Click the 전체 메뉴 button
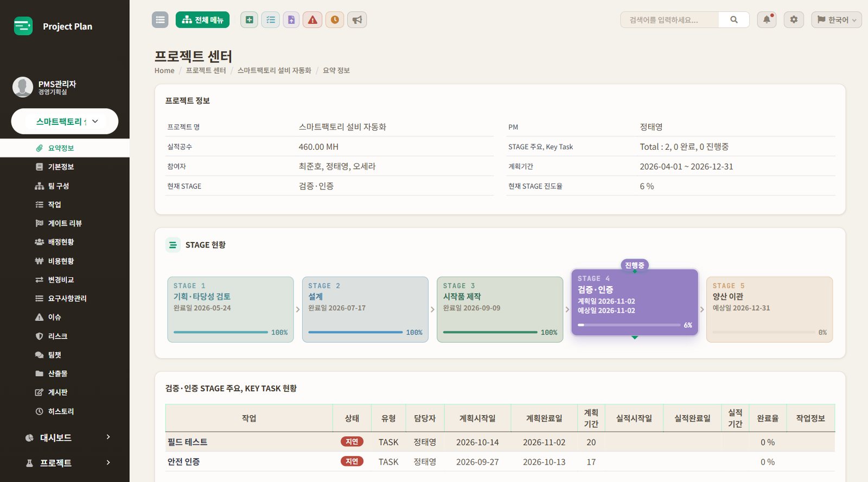The image size is (868, 482). pos(202,20)
